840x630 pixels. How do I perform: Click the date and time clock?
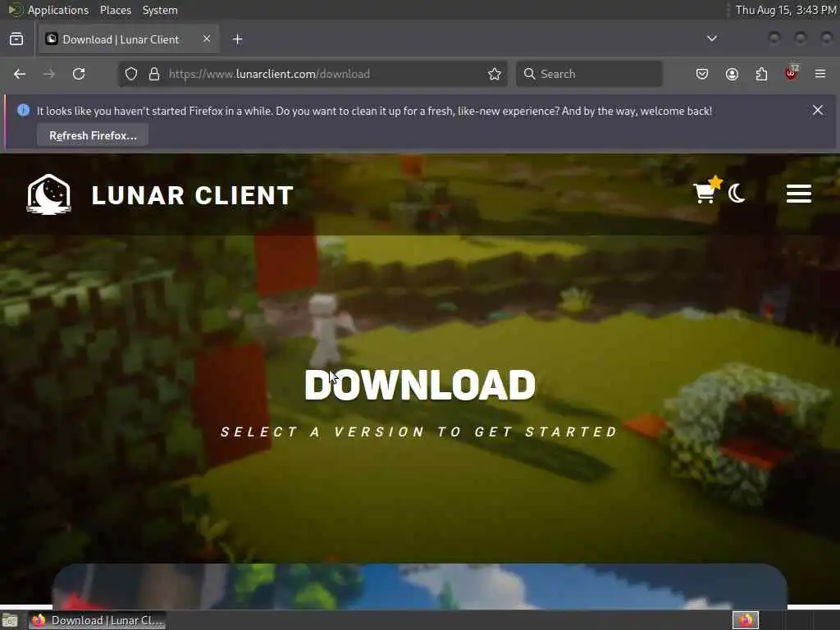[785, 10]
